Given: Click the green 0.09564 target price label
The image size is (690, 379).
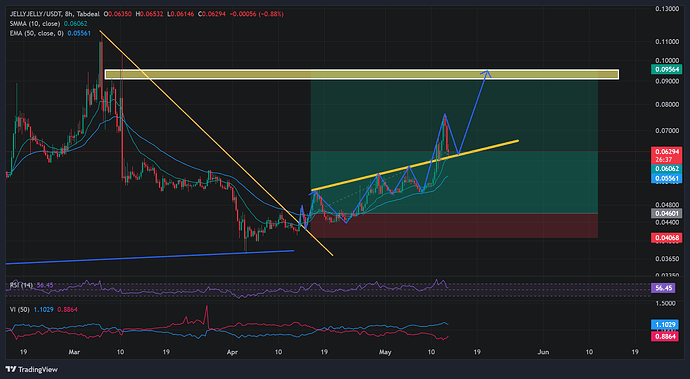Looking at the screenshot, I should click(x=666, y=69).
